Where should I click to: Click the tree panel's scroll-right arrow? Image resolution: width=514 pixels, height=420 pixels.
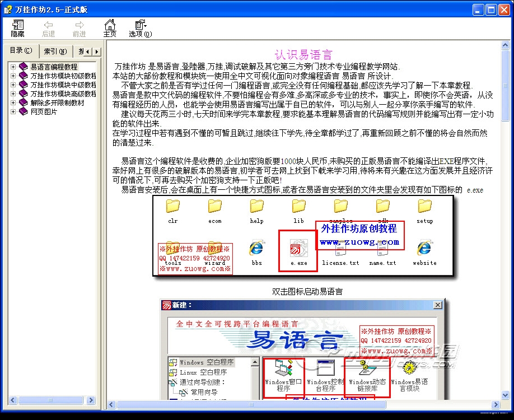pyautogui.click(x=91, y=400)
